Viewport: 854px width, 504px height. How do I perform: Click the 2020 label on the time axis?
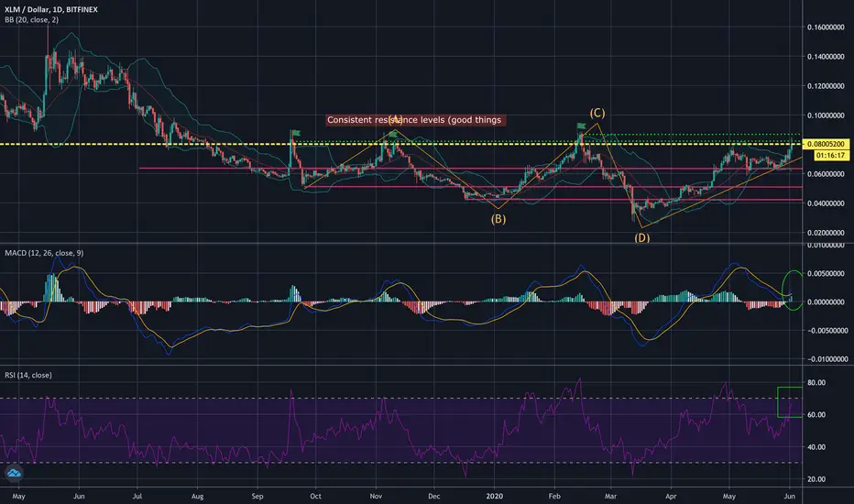(x=495, y=497)
